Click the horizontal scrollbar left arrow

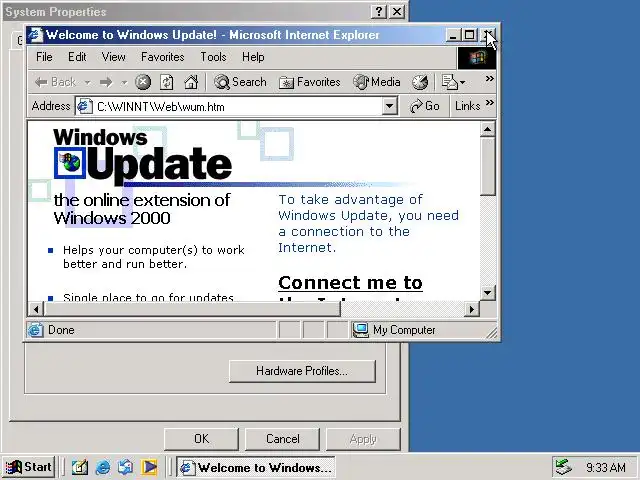[36, 309]
